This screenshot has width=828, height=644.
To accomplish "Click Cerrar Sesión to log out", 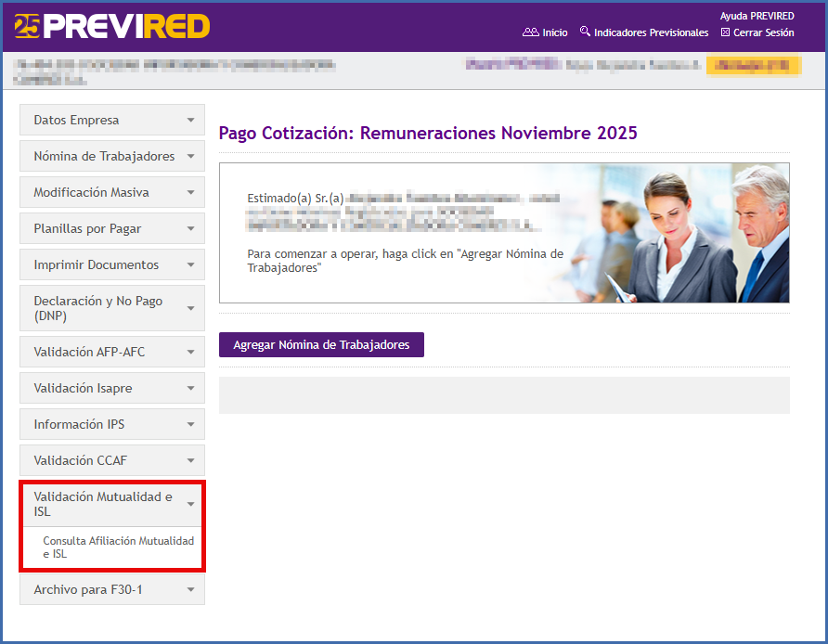I will (764, 32).
